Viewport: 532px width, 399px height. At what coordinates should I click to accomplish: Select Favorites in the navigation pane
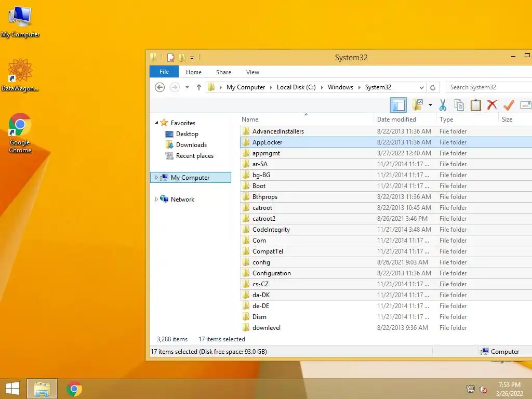(183, 123)
